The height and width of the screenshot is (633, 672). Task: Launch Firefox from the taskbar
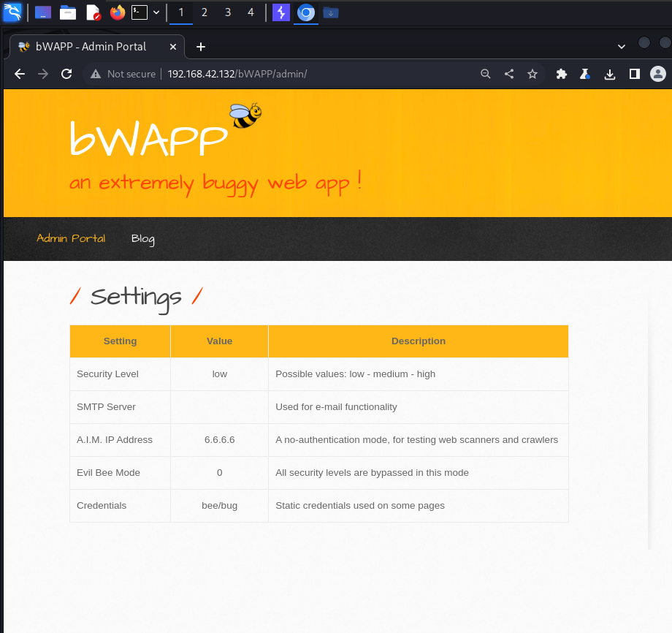[117, 12]
